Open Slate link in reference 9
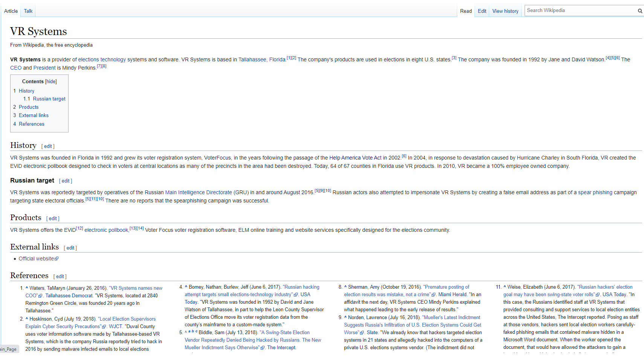The width and height of the screenshot is (644, 356). click(x=372, y=333)
